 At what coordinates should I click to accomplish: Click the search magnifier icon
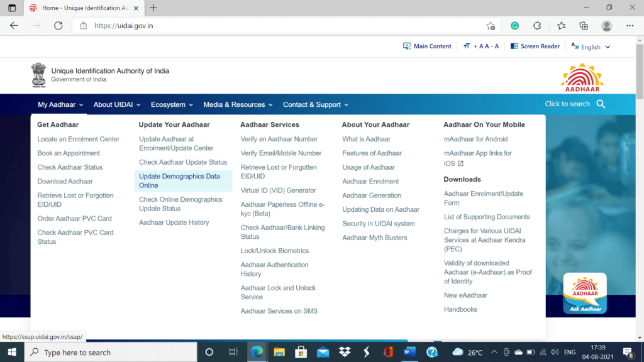tap(601, 104)
